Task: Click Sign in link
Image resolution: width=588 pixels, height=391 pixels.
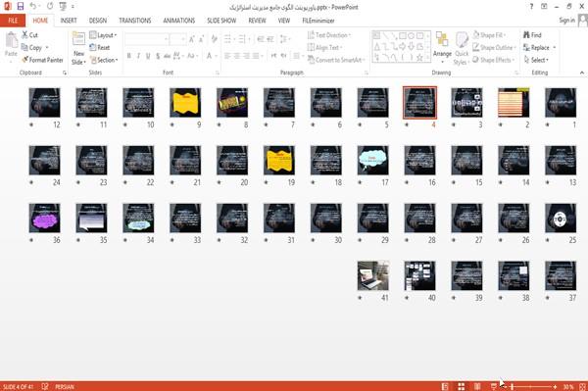Action: 566,21
